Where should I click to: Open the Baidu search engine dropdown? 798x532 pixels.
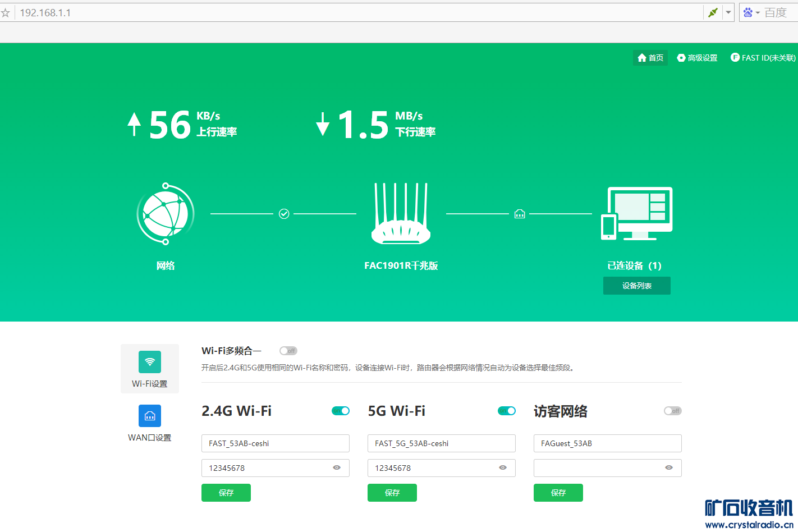tap(751, 12)
